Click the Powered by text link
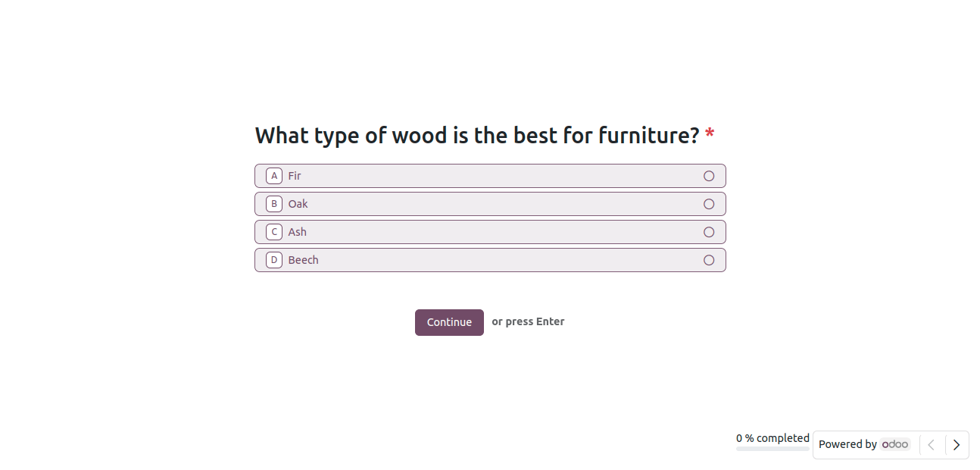The image size is (980, 470). (x=847, y=444)
